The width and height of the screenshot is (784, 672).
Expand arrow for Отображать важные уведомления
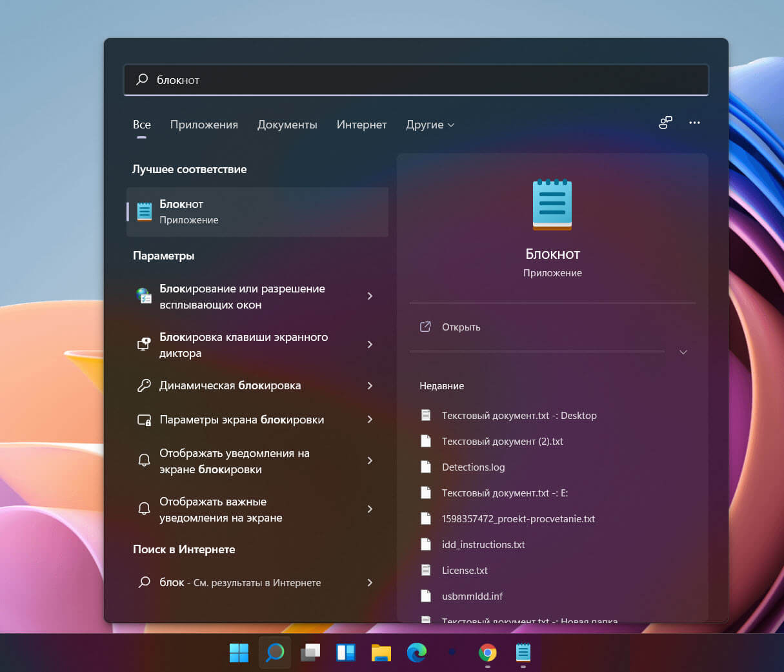tap(370, 509)
